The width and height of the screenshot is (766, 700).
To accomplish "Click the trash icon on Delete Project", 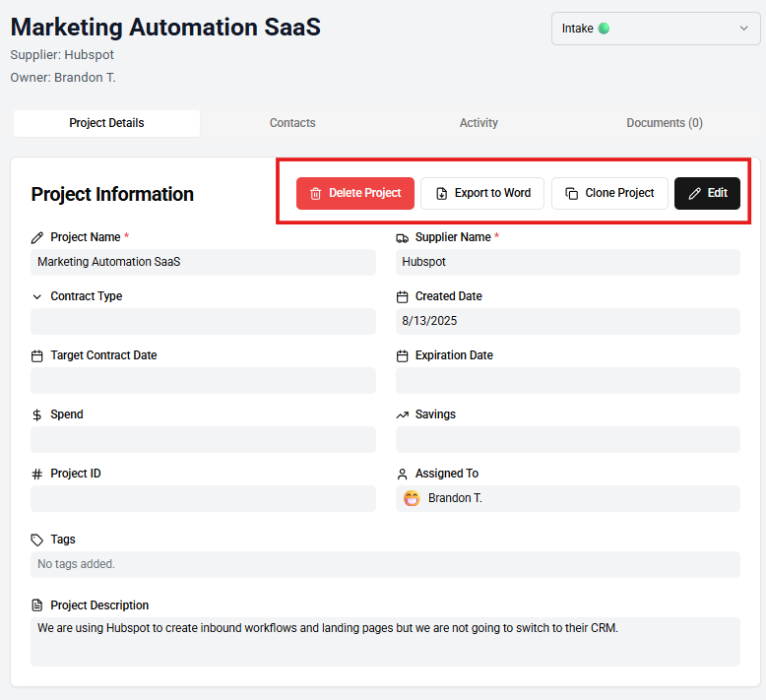I will 315,194.
